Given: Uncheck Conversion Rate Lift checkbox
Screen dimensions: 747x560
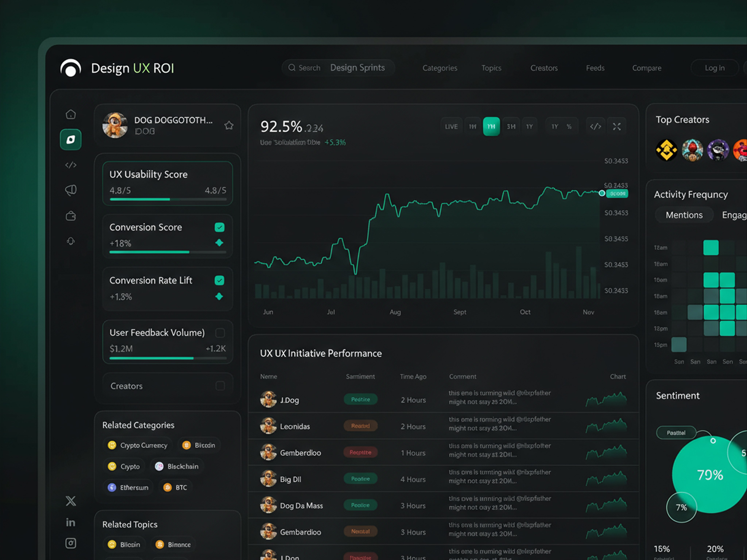Looking at the screenshot, I should coord(220,281).
